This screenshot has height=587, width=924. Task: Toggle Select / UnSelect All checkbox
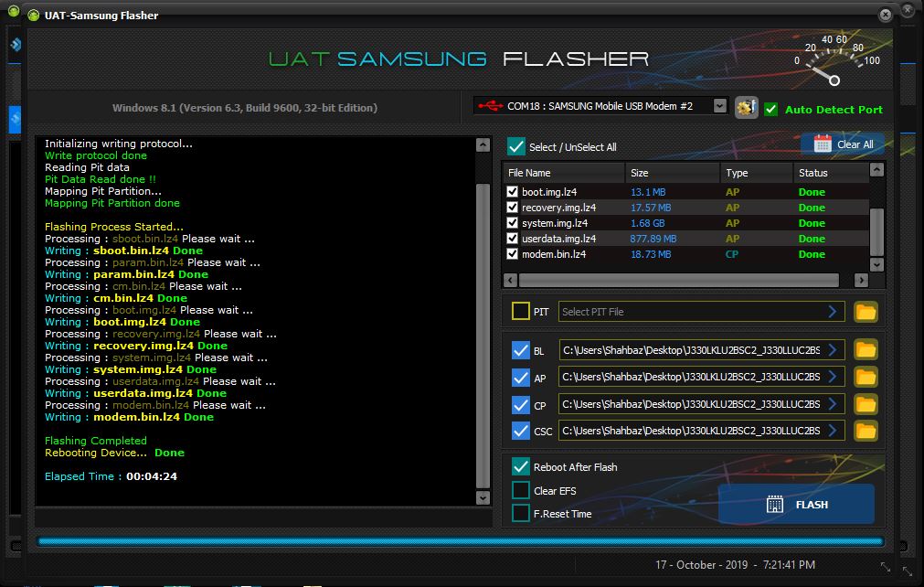coord(516,146)
